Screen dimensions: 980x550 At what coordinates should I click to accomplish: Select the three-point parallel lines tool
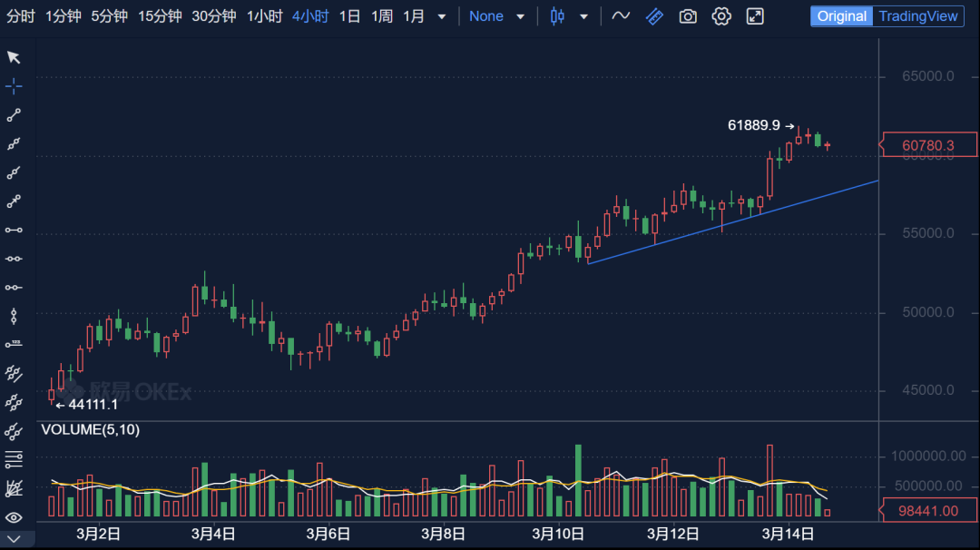14,431
